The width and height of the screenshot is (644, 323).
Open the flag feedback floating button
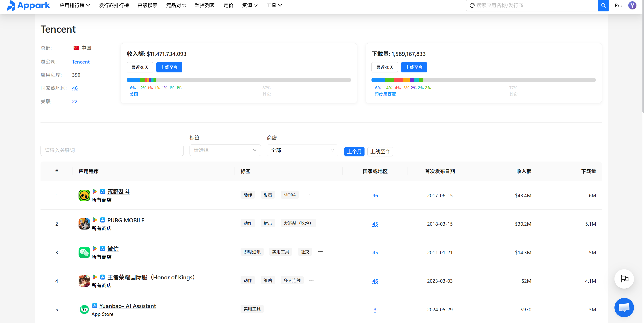pyautogui.click(x=624, y=279)
